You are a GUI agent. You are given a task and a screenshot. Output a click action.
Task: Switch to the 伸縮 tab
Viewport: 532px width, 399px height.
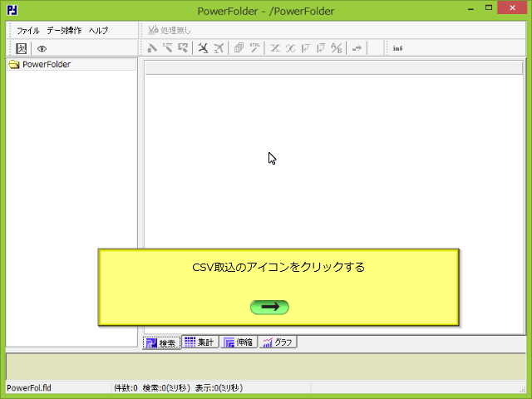coord(239,342)
